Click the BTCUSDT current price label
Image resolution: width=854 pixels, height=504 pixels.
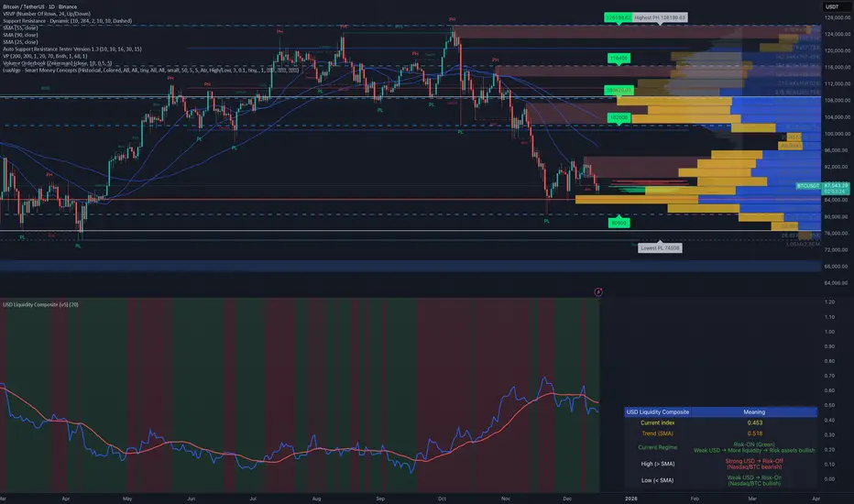(x=808, y=186)
